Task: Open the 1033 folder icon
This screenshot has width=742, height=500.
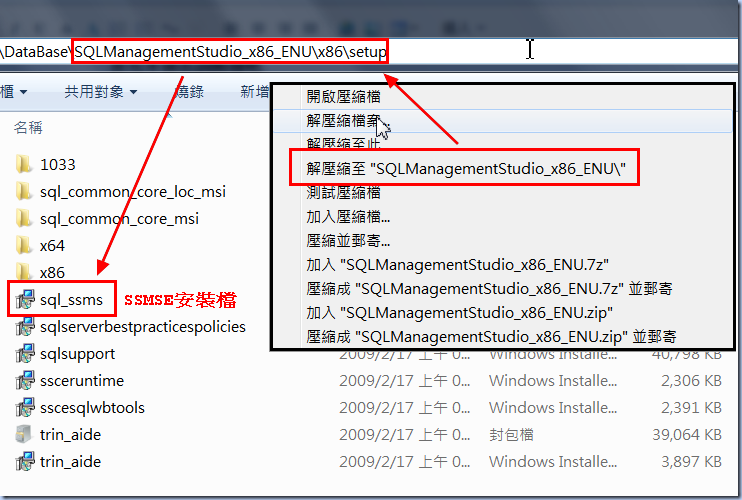Action: (24, 164)
